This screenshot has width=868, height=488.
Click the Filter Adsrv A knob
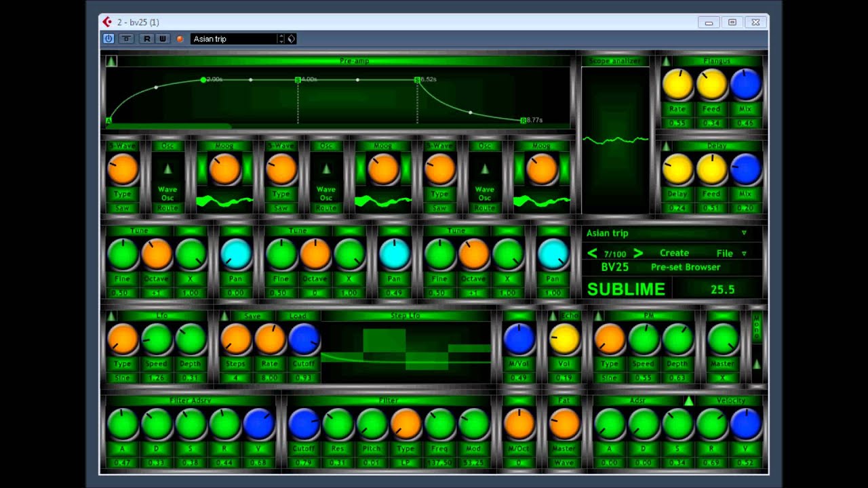pos(123,424)
